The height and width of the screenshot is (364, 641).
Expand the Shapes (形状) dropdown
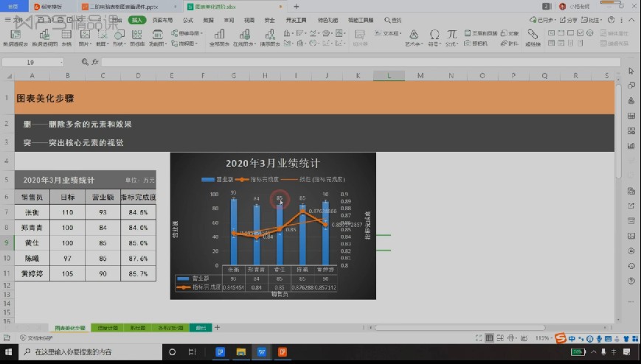pyautogui.click(x=119, y=38)
